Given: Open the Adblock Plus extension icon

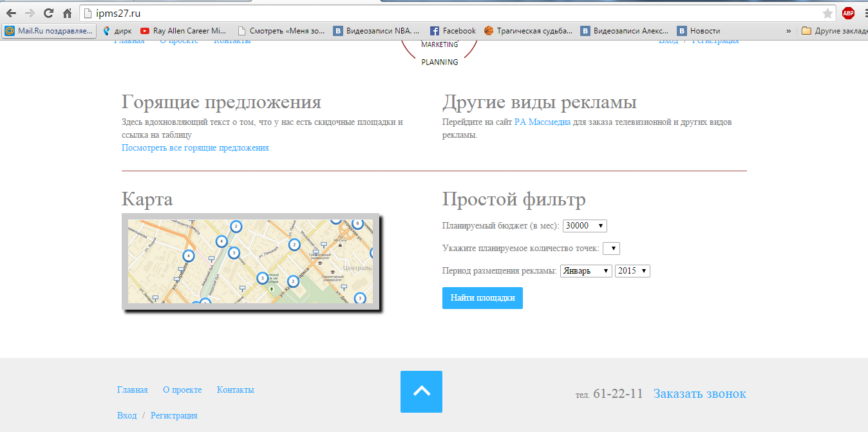Looking at the screenshot, I should tap(848, 14).
